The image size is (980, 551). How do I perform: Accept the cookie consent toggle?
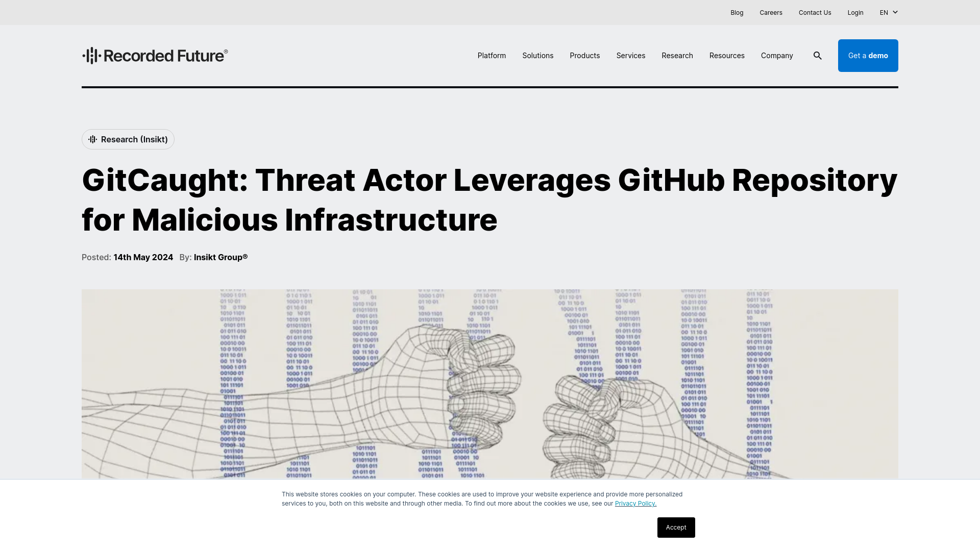[x=676, y=528]
